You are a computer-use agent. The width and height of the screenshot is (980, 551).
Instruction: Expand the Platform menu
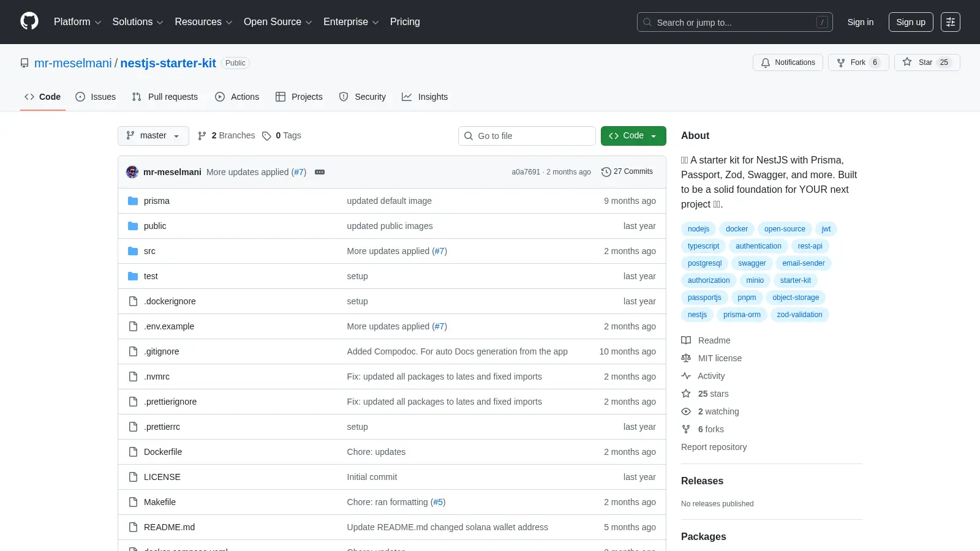coord(77,22)
